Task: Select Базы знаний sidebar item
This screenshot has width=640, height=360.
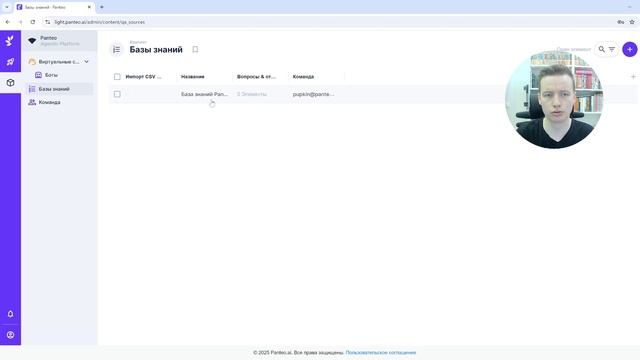Action: pos(60,89)
